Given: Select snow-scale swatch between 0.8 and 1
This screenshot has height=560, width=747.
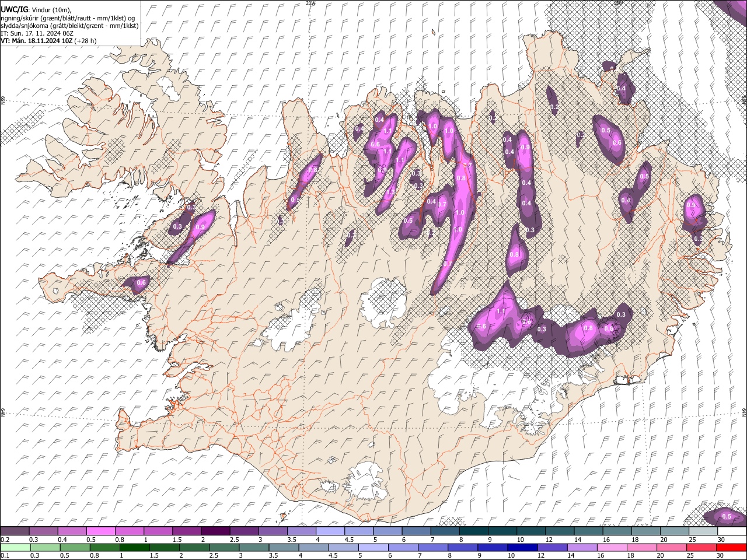Looking at the screenshot, I should pyautogui.click(x=130, y=531).
